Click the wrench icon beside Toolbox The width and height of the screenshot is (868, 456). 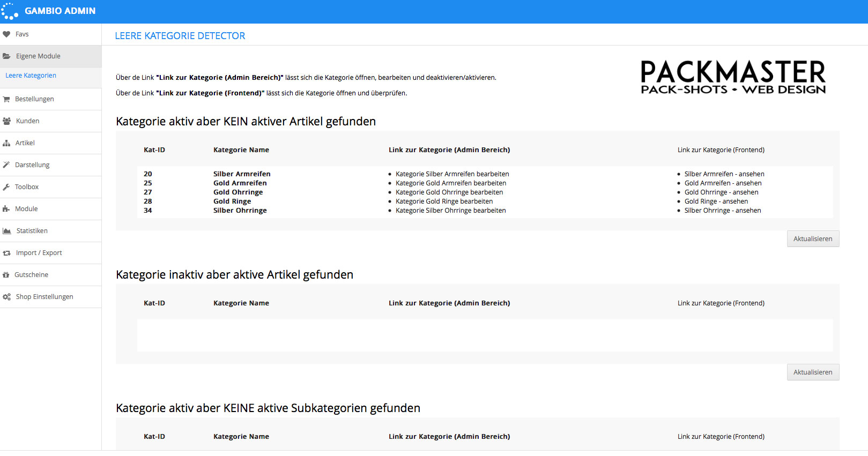pyautogui.click(x=6, y=187)
